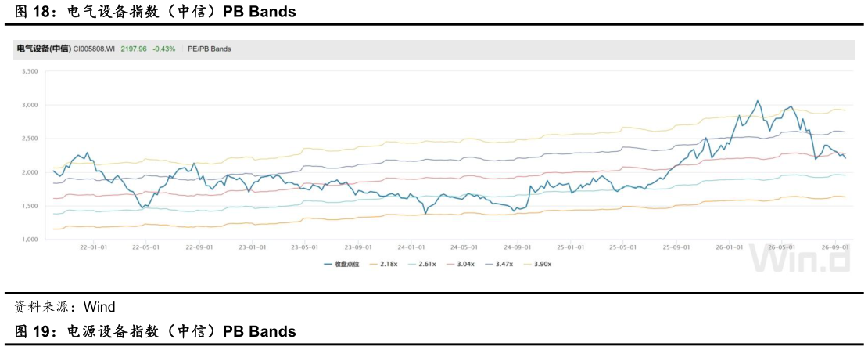Click the 图 18 chart title

tap(155, 12)
